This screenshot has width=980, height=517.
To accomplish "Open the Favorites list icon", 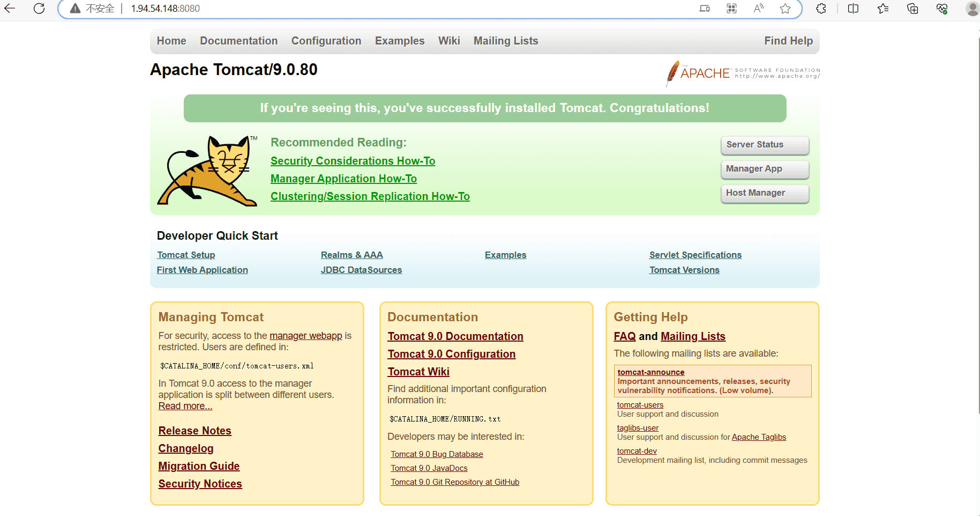I will click(883, 9).
